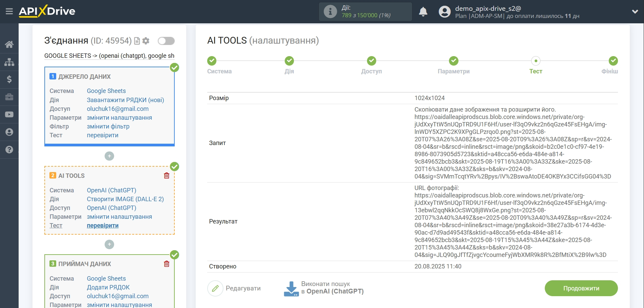The image size is (644, 308).
Task: Edit the connection name field
Action: pos(109,56)
